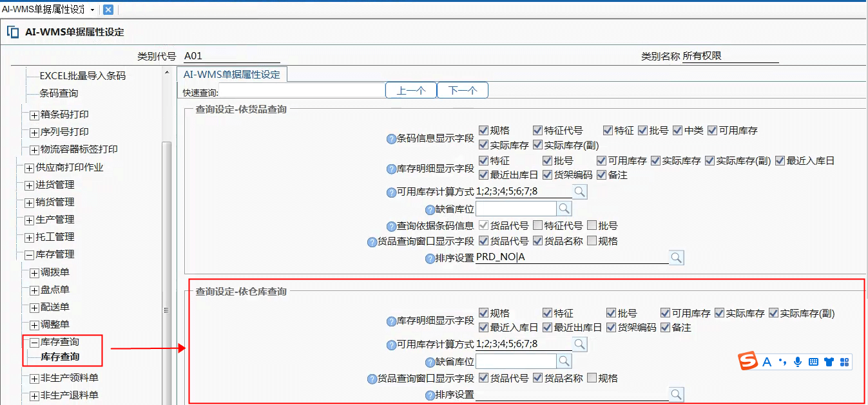Click help icon beside 条码信息显示字段
The width and height of the screenshot is (868, 405).
[391, 138]
